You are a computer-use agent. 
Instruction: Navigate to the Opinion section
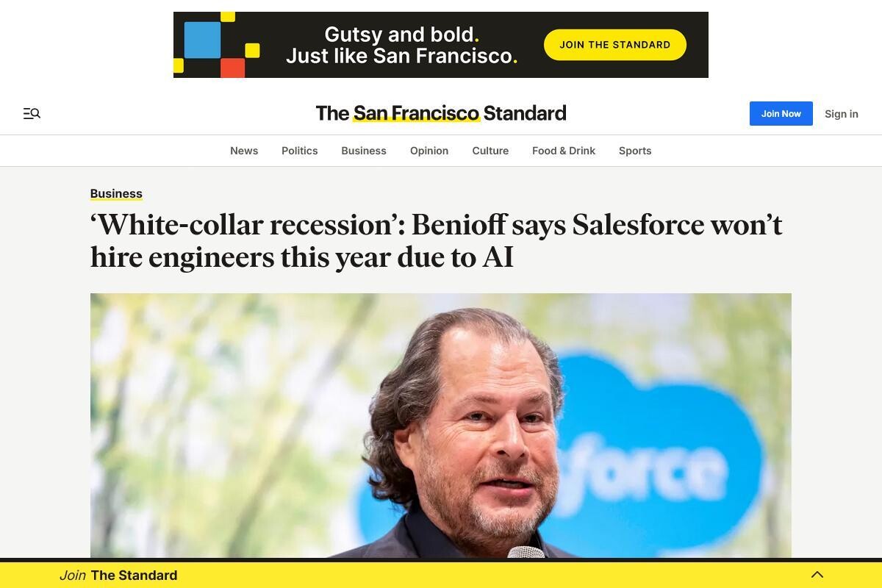pyautogui.click(x=429, y=151)
